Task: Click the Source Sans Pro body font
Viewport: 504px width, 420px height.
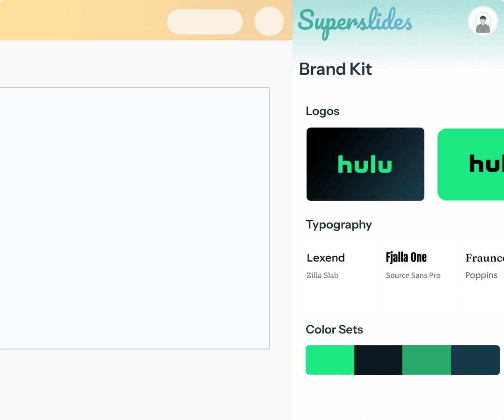Action: pos(413,275)
